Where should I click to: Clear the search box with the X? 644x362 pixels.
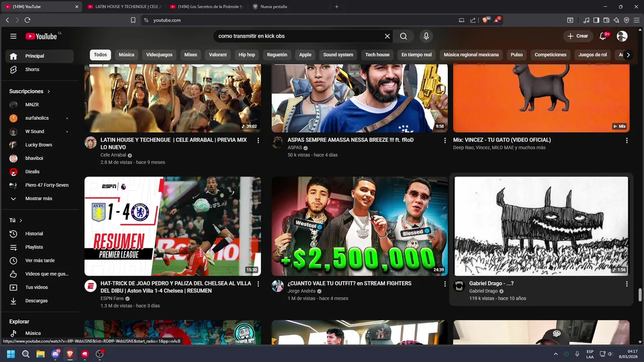387,36
